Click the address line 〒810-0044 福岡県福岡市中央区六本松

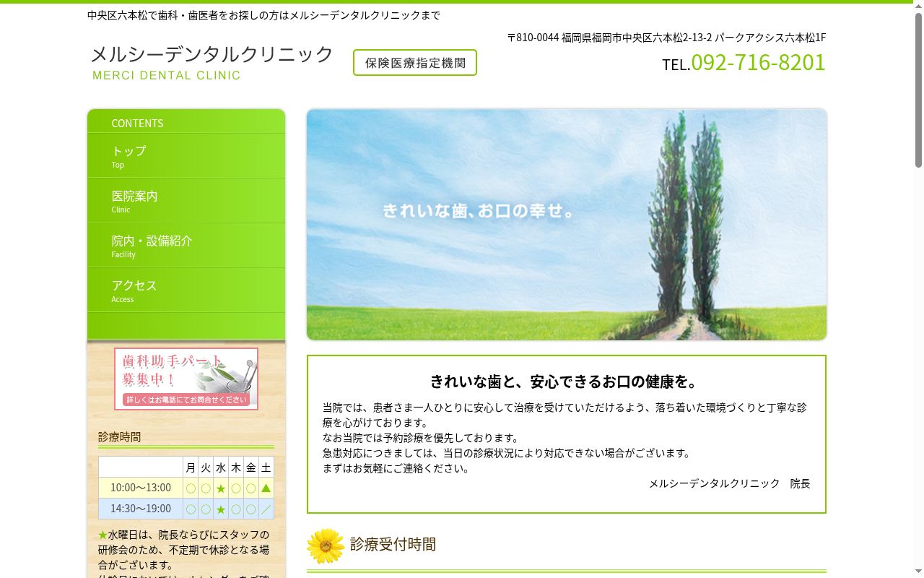pyautogui.click(x=666, y=38)
